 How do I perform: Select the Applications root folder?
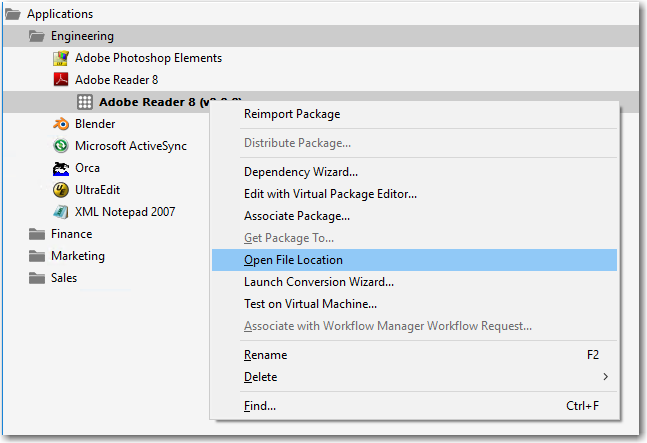(59, 14)
